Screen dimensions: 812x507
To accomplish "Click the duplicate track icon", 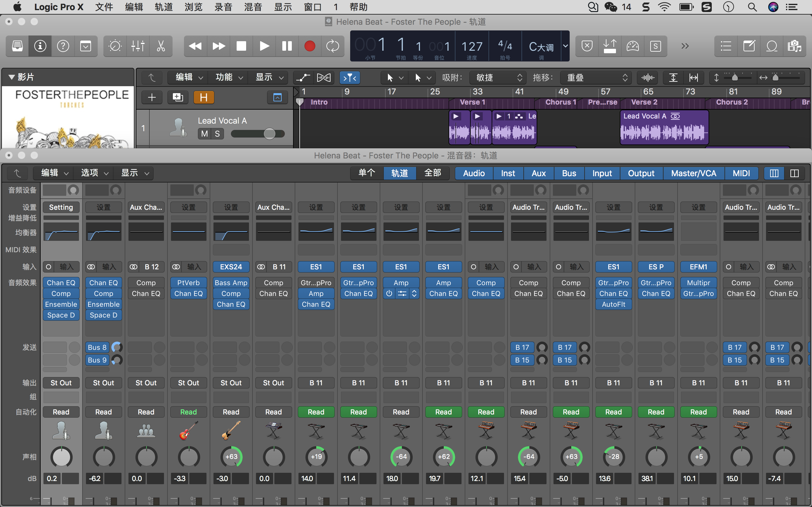I will point(178,97).
